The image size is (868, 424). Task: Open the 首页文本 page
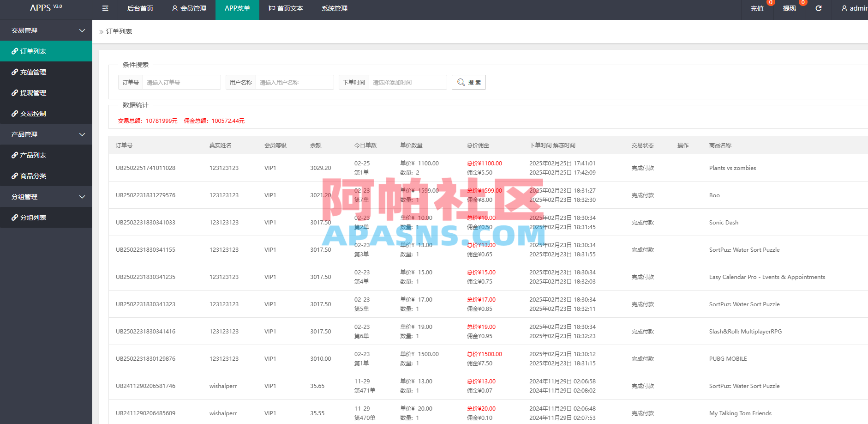[x=286, y=8]
